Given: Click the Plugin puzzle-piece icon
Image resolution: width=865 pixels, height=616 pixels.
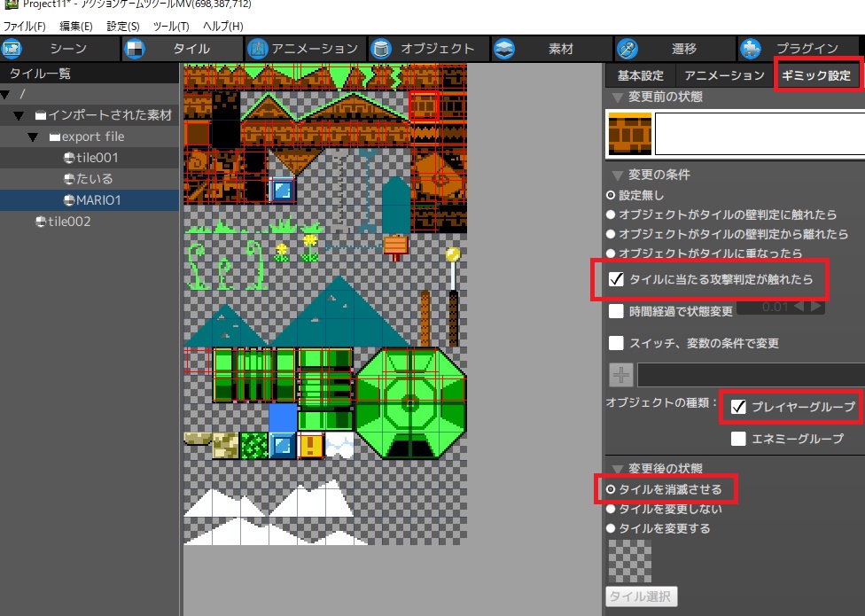Looking at the screenshot, I should click(x=751, y=49).
